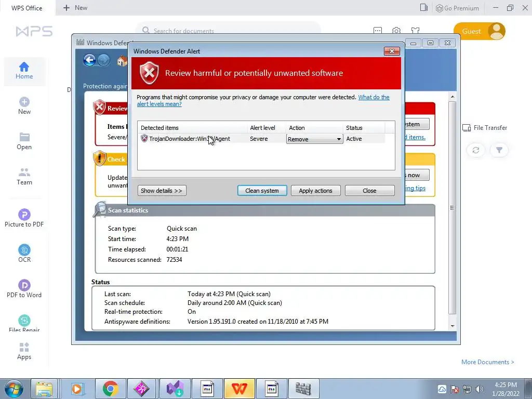Open the Action dropdown set to Remove
The width and height of the screenshot is (532, 399).
[314, 139]
